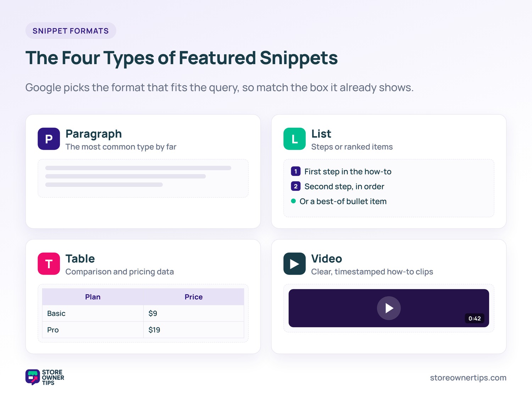Click the subtitle beginning "Google picks the format"

[220, 87]
